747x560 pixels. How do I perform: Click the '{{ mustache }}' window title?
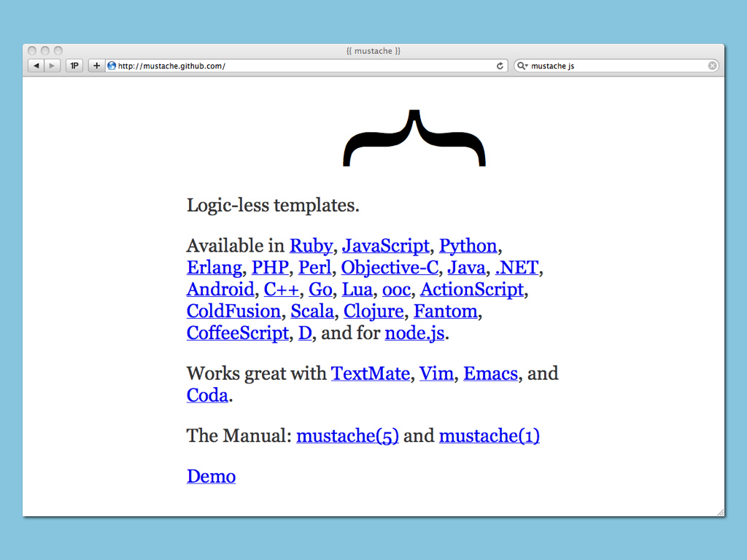point(373,51)
